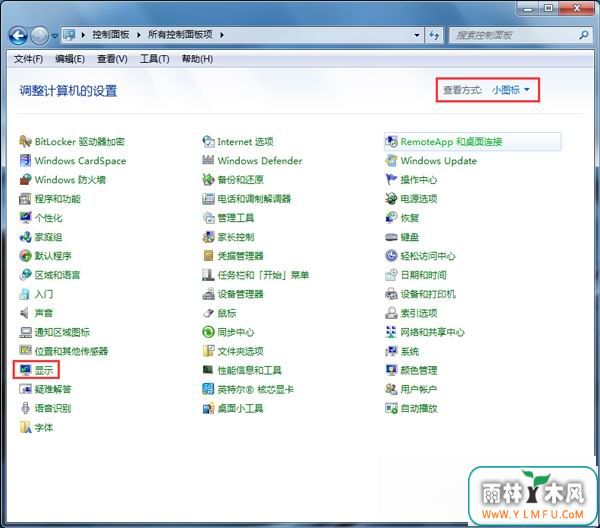Open the 家长控制 link

[236, 237]
